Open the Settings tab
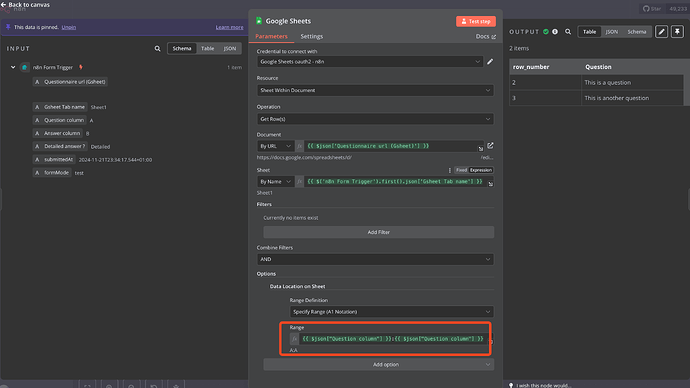 [312, 37]
